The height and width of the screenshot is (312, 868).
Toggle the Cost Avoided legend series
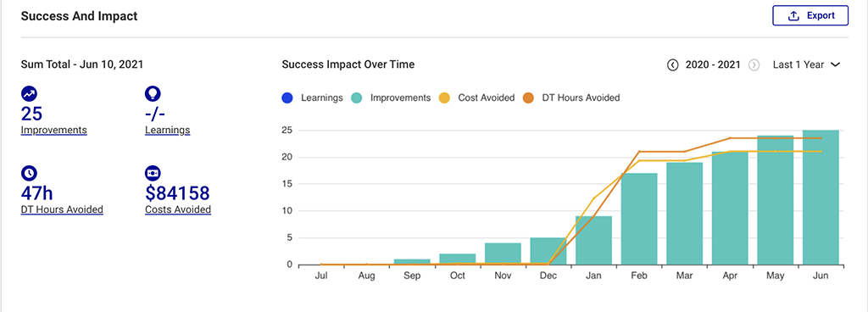[x=476, y=97]
